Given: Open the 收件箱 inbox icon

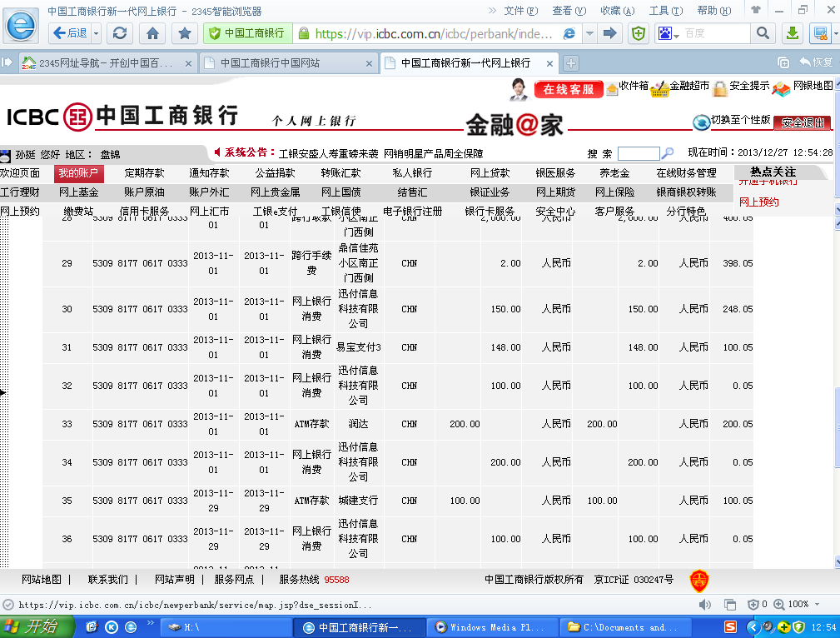Looking at the screenshot, I should coord(613,87).
